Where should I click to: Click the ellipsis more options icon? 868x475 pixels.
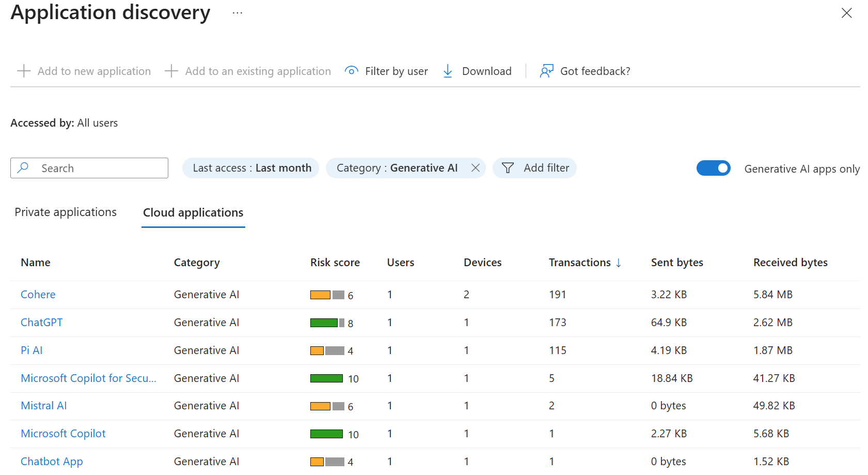[x=237, y=13]
